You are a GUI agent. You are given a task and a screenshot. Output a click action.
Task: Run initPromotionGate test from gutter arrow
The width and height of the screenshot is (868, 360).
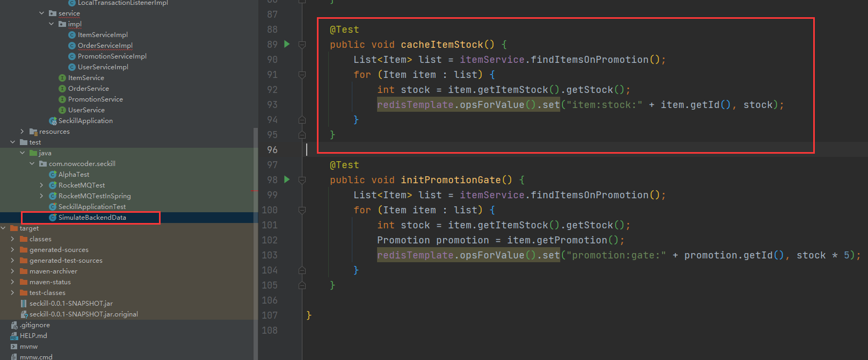287,179
